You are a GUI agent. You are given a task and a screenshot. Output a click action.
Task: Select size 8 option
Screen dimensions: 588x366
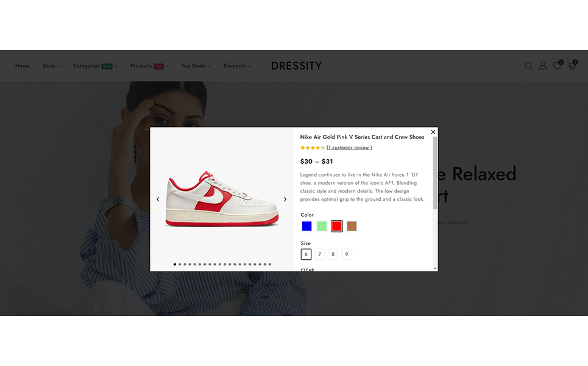click(x=333, y=254)
